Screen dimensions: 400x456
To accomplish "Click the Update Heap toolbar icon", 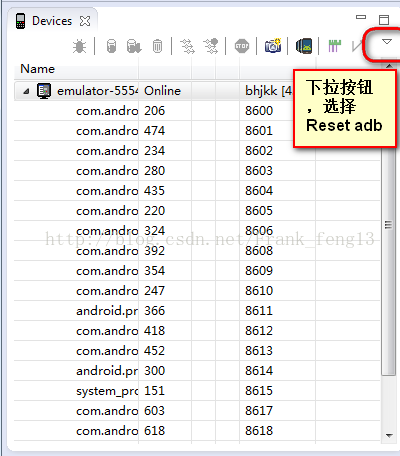I will (x=111, y=46).
